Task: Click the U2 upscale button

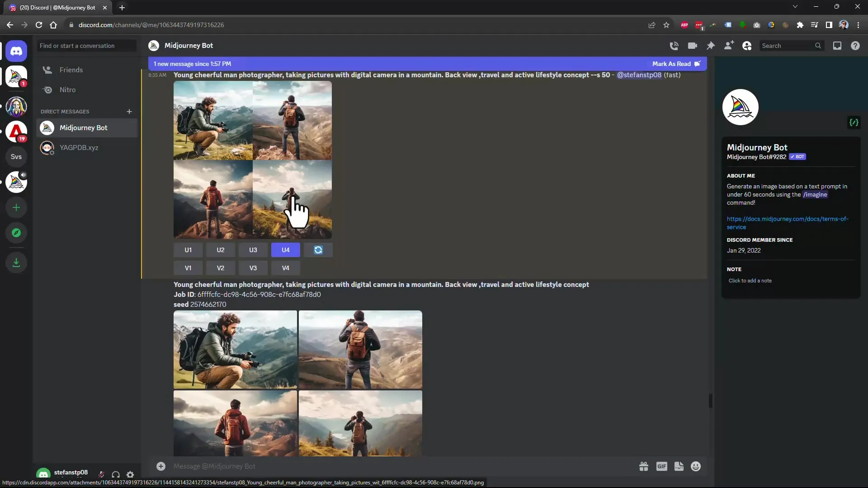Action: (221, 250)
